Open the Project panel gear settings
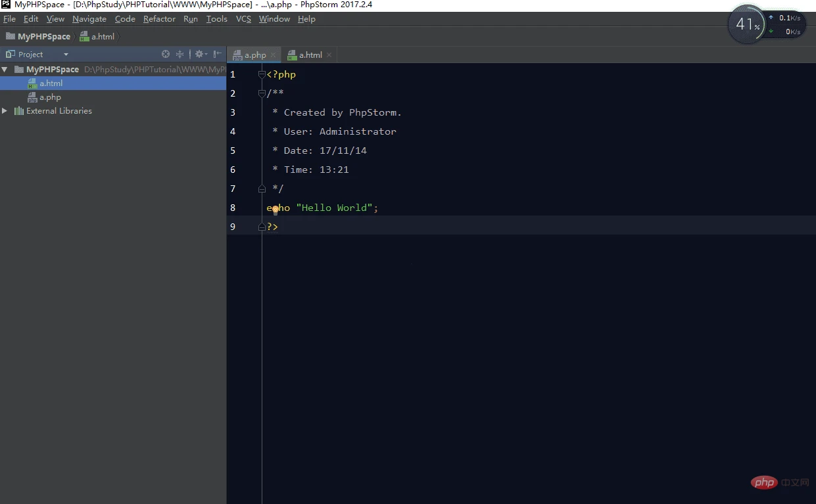This screenshot has height=504, width=816. (x=199, y=55)
